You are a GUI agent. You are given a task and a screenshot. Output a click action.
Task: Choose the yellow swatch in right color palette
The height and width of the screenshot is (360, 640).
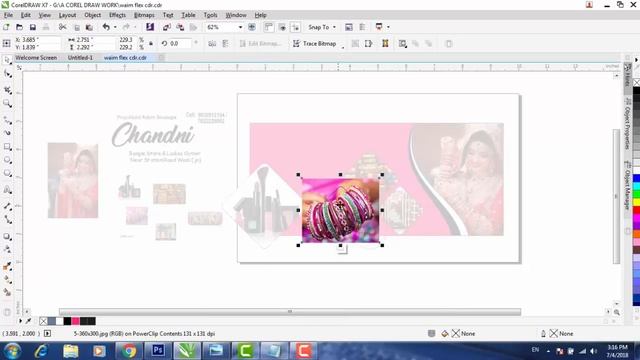click(636, 202)
